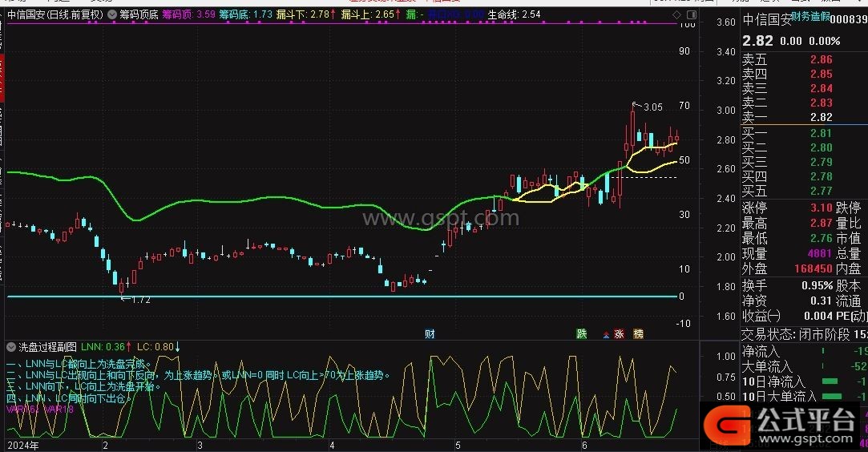Click the 中信国安 stock name in quote panel
This screenshot has width=868, height=452.
point(767,20)
